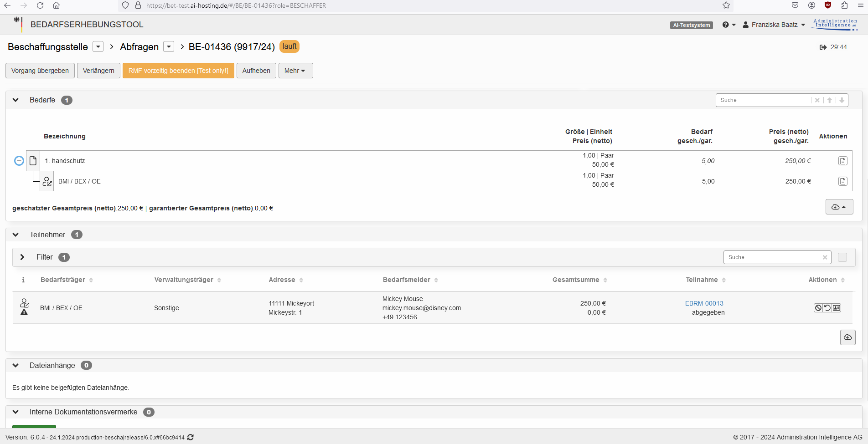Open the Beschaffungsstelle breadcrumb dropdown
Image resolution: width=868 pixels, height=444 pixels.
pos(98,47)
